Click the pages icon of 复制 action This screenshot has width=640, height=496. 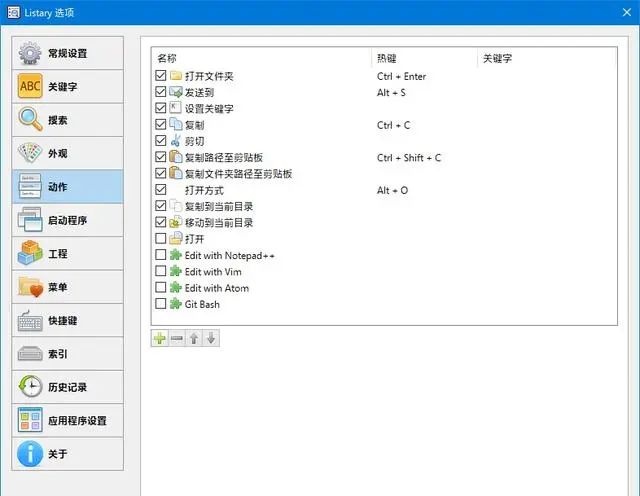pyautogui.click(x=176, y=124)
